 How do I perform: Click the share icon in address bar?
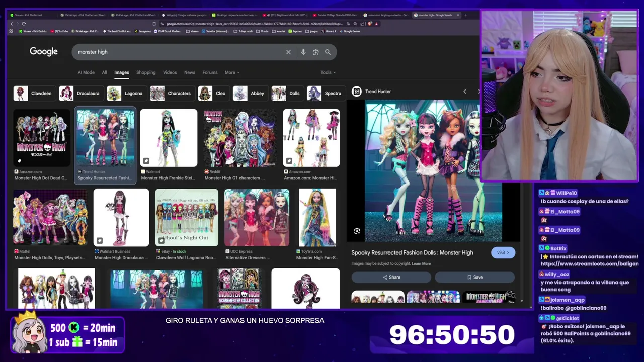(362, 24)
